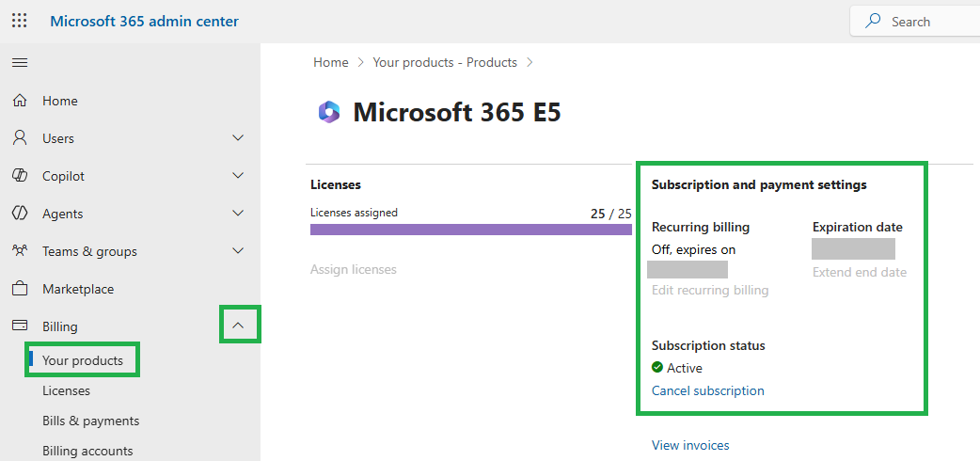Screen dimensions: 980x461
Task: Click the Marketplace bag icon
Action: [x=20, y=289]
